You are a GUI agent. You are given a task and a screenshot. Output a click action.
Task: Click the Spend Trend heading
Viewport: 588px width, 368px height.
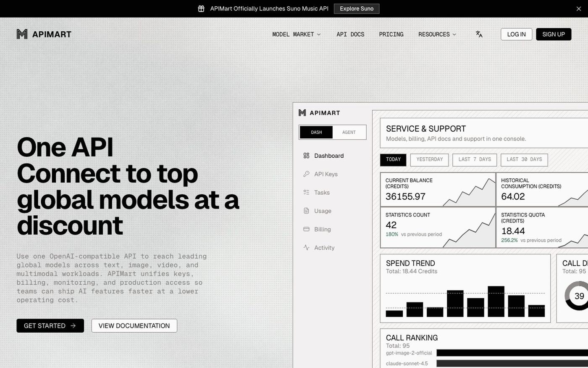(x=410, y=263)
